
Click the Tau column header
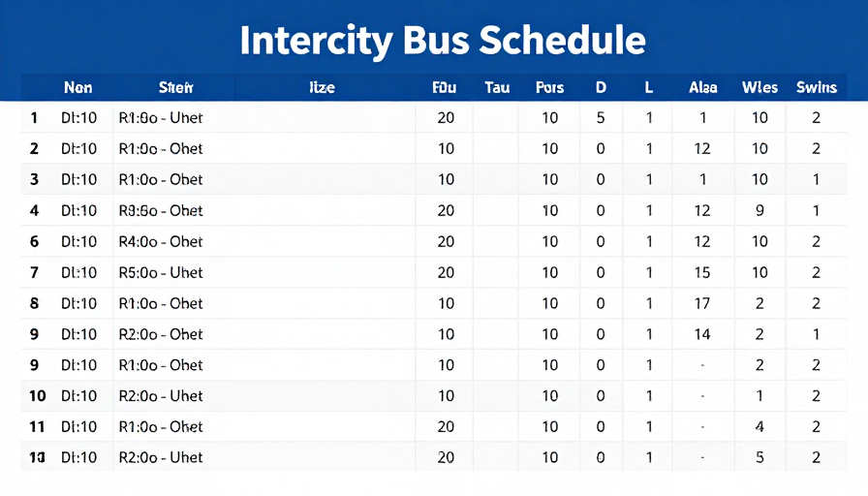497,87
